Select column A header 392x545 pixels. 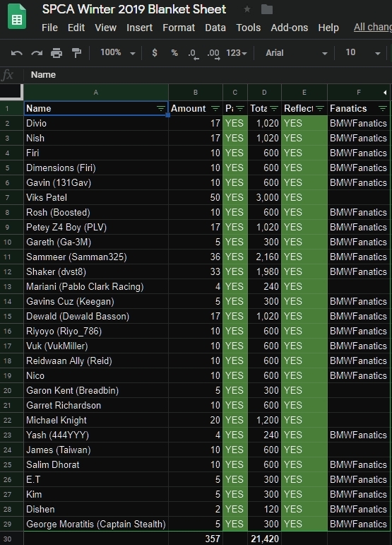[96, 93]
